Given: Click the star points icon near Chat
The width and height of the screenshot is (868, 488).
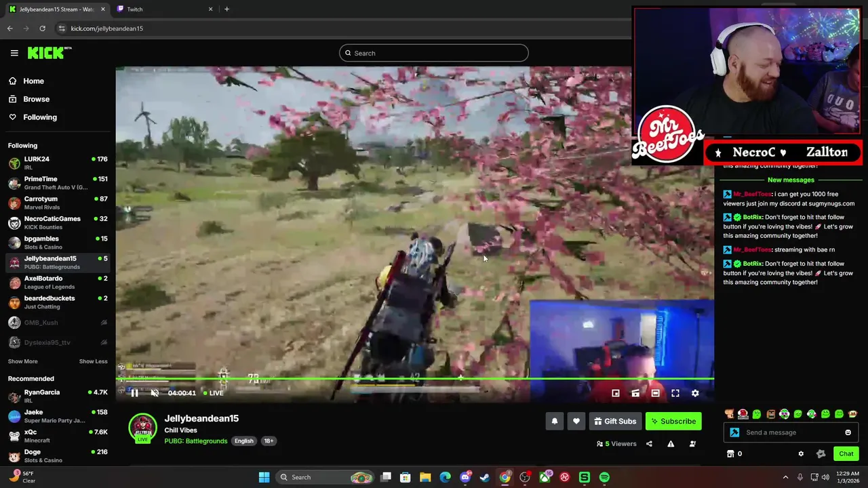Looking at the screenshot, I should click(x=821, y=454).
